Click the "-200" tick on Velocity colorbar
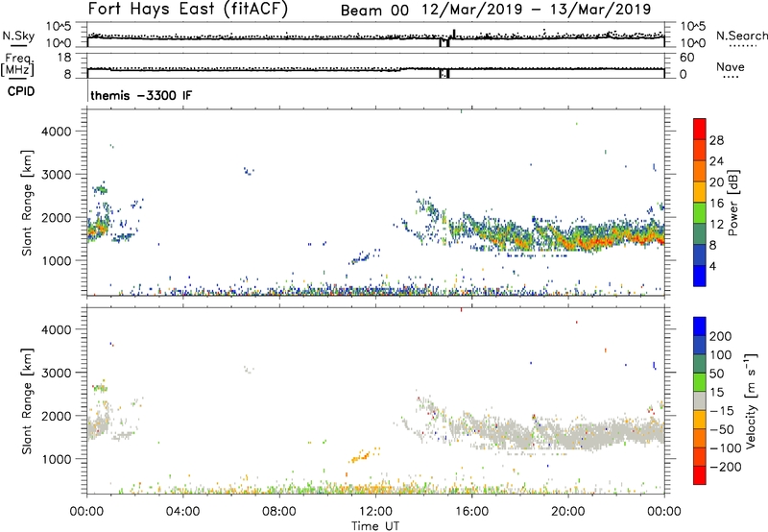 pyautogui.click(x=726, y=467)
